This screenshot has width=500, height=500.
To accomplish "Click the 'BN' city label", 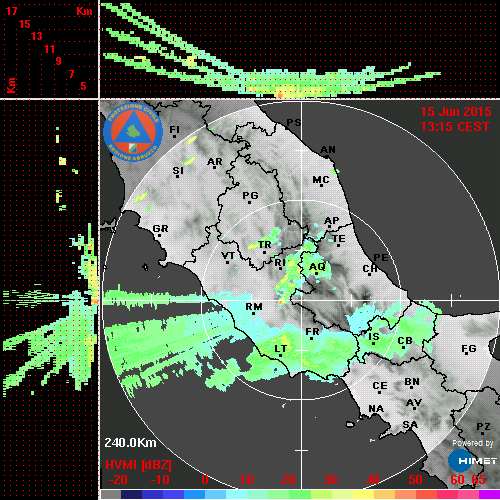I will (412, 381).
